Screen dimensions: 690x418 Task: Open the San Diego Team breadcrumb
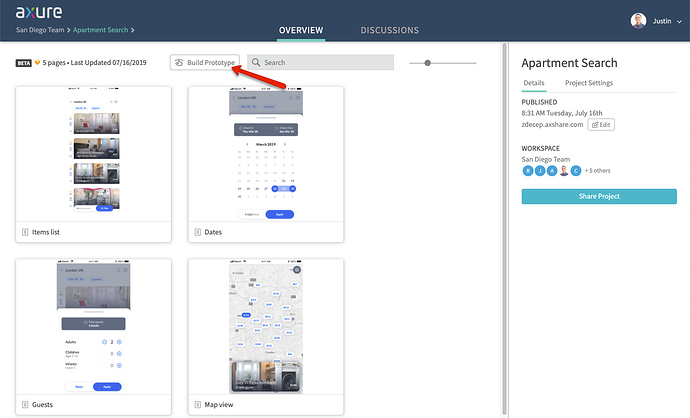click(x=40, y=30)
